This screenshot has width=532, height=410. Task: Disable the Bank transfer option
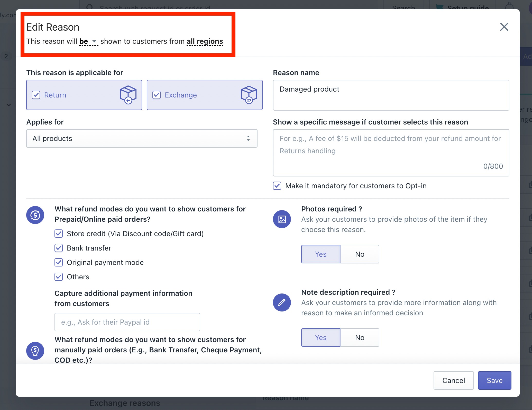[x=59, y=248]
